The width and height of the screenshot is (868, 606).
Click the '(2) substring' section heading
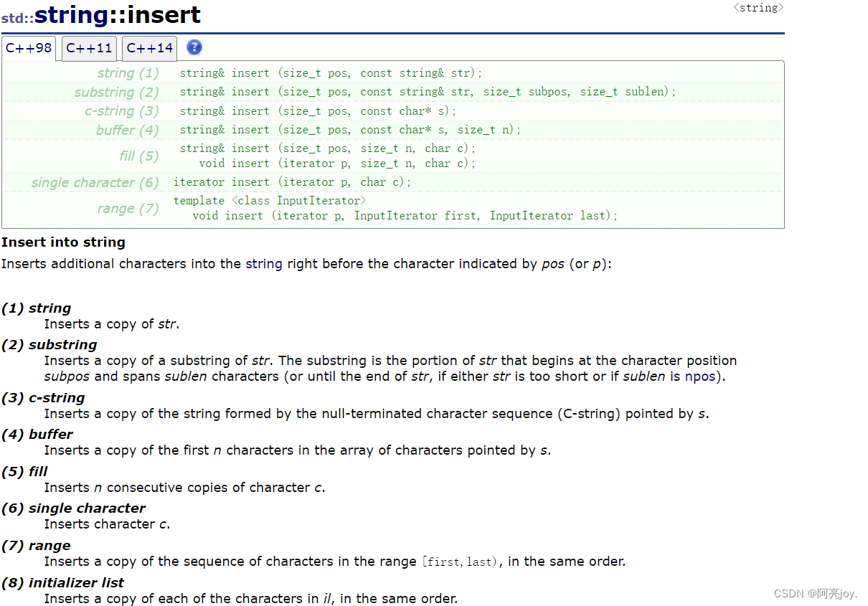(x=49, y=345)
